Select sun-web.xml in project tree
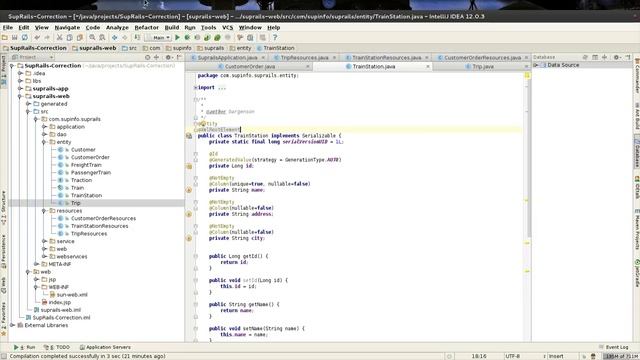Viewport: 640px width, 360px height. (x=72, y=295)
